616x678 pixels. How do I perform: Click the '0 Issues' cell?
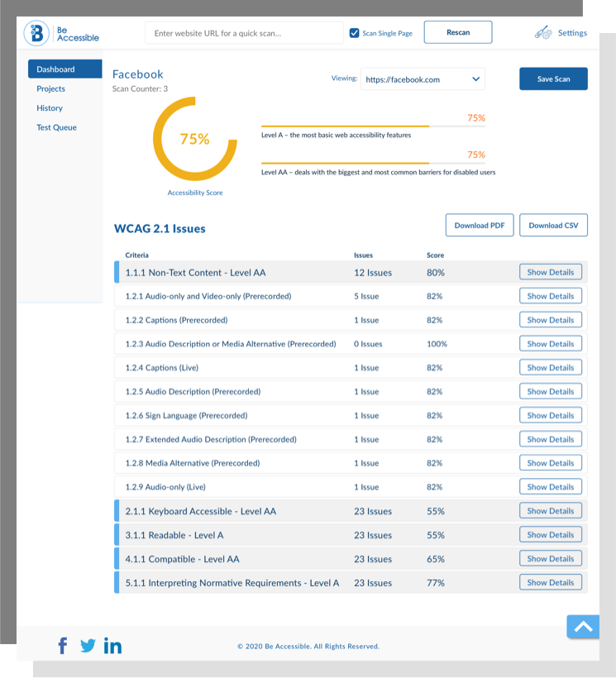(368, 344)
